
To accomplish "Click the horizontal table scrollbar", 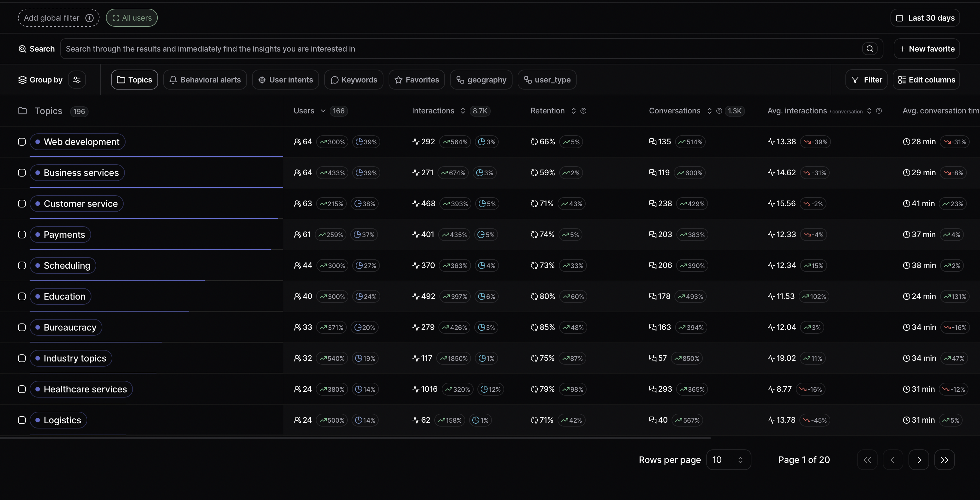I will 355,438.
